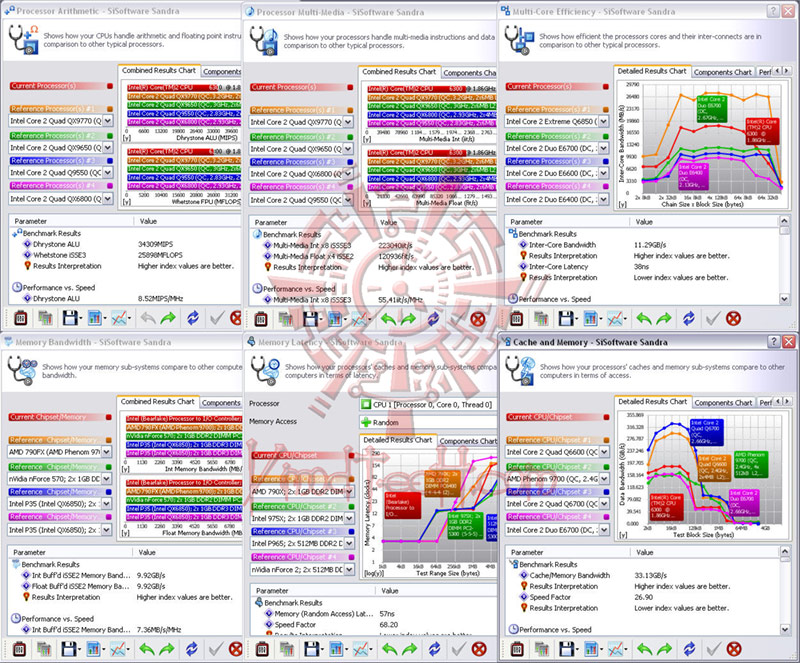
Task: Click save icon in Memory Bandwidth toolbar
Action: click(69, 649)
